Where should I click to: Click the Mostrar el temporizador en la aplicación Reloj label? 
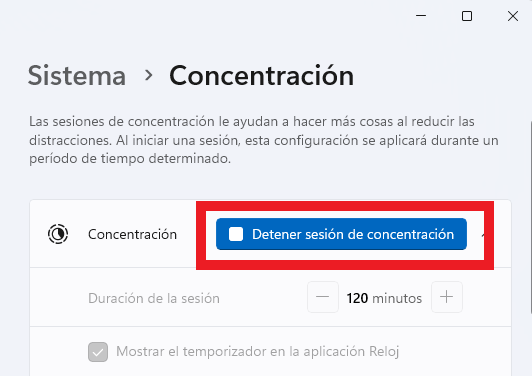tap(258, 352)
